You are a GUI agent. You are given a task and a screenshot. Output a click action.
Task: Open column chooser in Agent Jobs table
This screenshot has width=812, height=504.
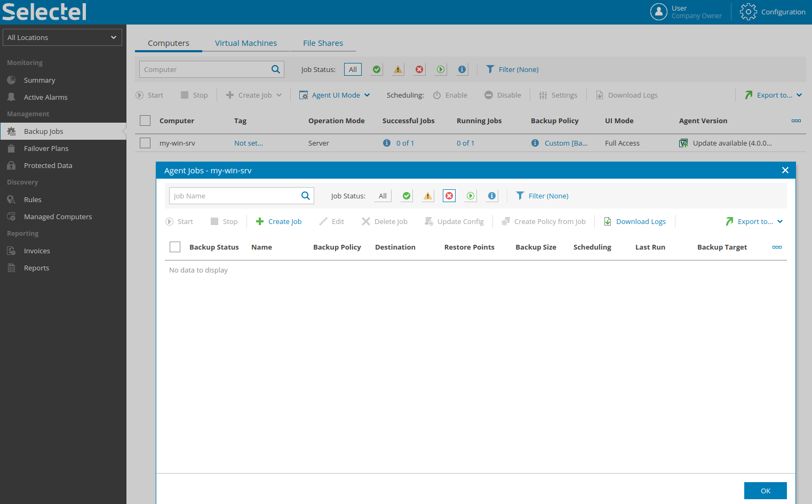(777, 247)
